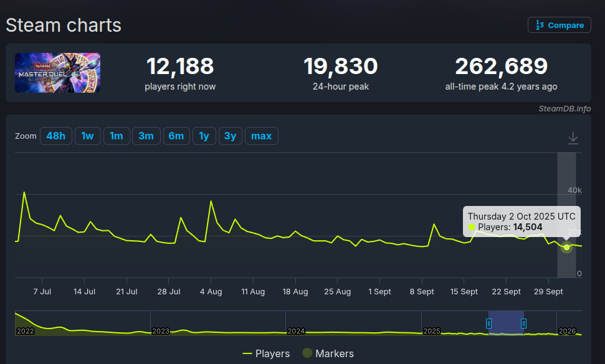Click the '4 Aug' axis label
The height and width of the screenshot is (364, 605).
(211, 292)
